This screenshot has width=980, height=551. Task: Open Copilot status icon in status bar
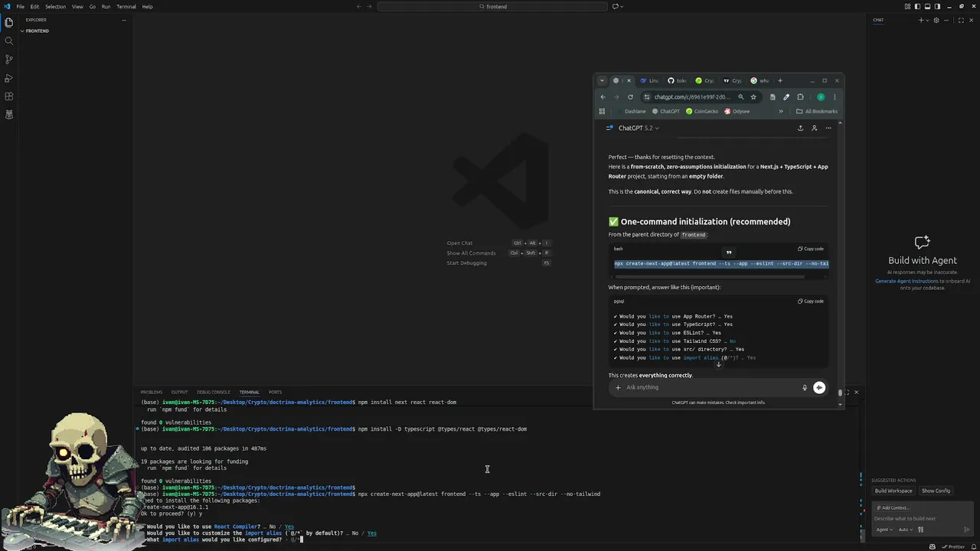click(x=933, y=546)
